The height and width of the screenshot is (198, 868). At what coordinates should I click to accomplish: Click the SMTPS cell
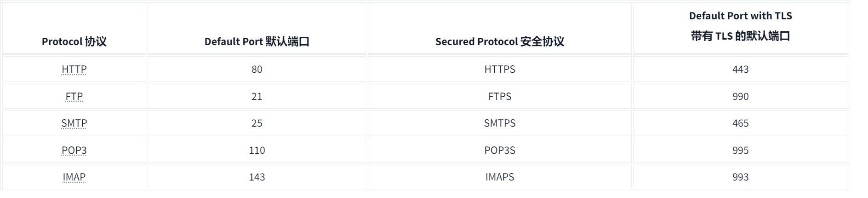click(500, 123)
